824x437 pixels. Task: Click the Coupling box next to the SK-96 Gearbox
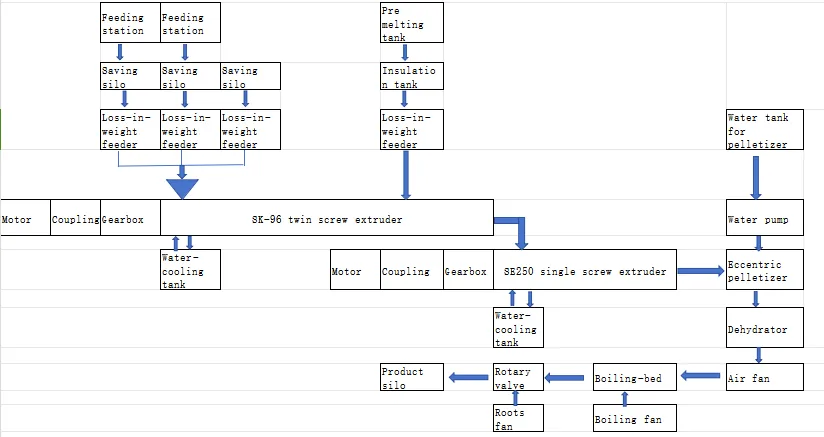[75, 217]
